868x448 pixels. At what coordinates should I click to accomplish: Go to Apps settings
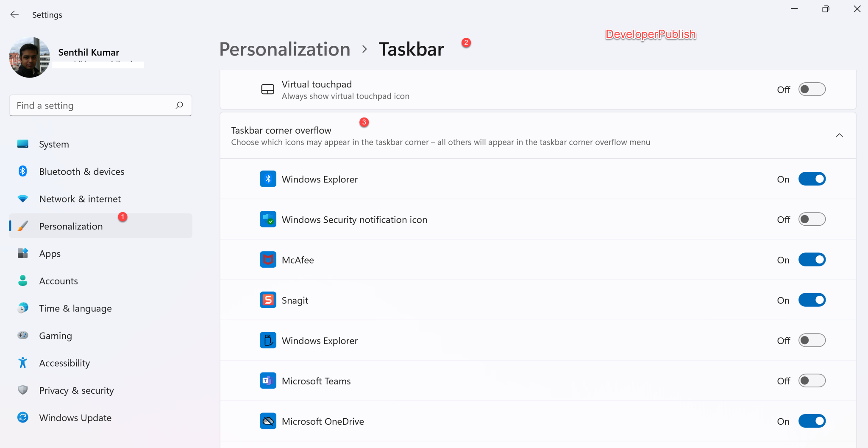[x=50, y=253]
